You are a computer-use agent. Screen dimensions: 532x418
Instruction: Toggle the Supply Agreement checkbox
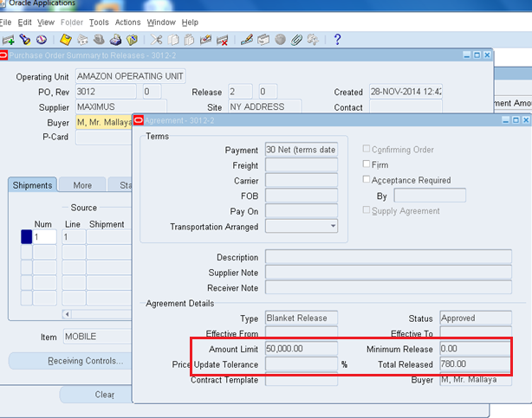click(x=367, y=209)
